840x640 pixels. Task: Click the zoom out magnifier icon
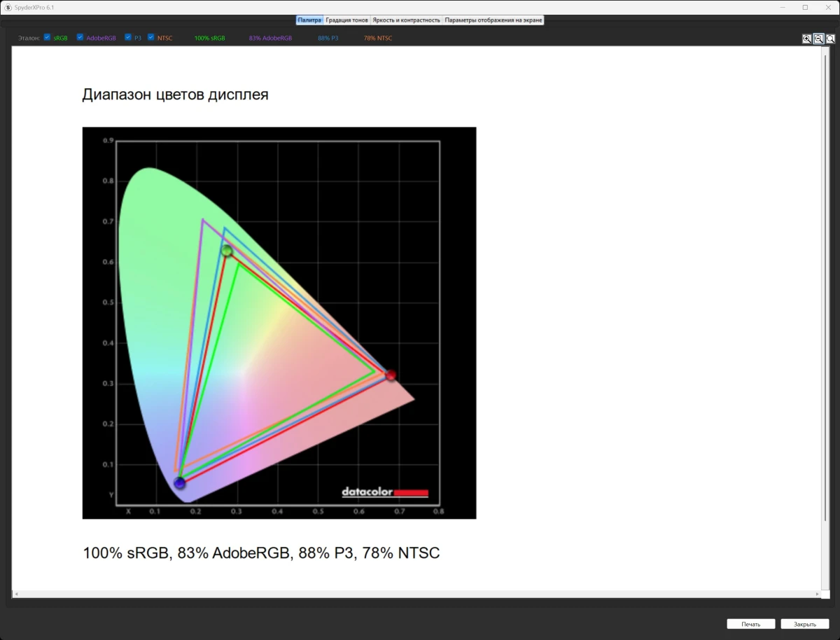tap(818, 39)
